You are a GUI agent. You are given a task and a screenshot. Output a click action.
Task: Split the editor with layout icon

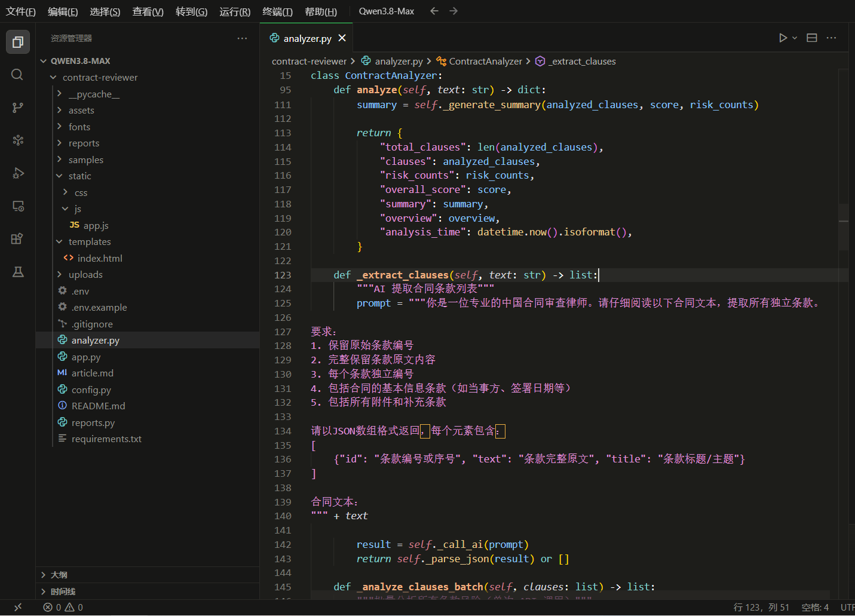point(812,38)
